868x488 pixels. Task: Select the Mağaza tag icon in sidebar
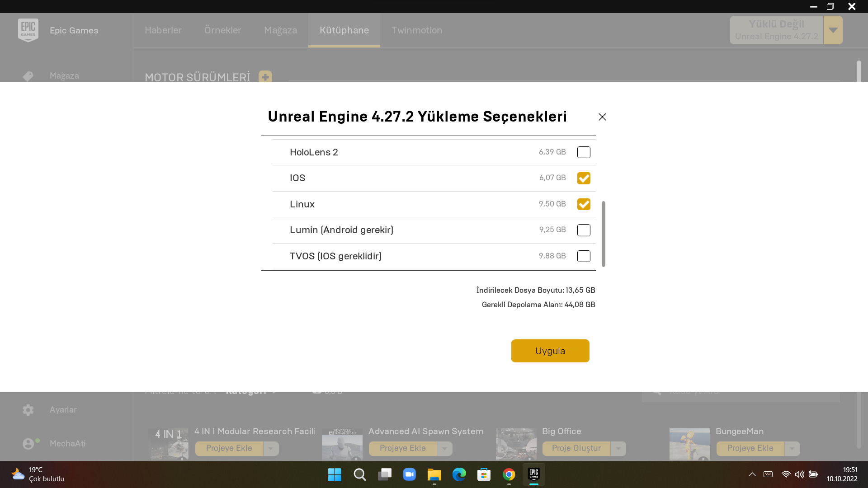pyautogui.click(x=28, y=76)
